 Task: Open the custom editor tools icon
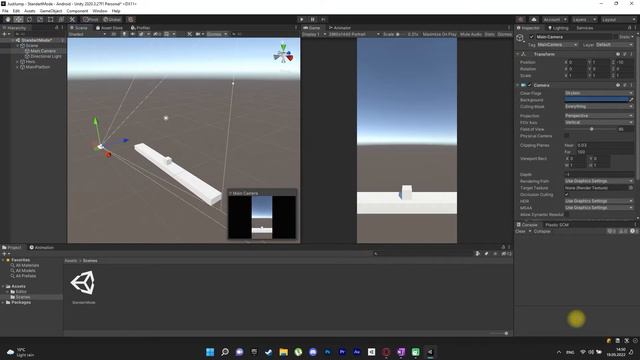[x=72, y=19]
